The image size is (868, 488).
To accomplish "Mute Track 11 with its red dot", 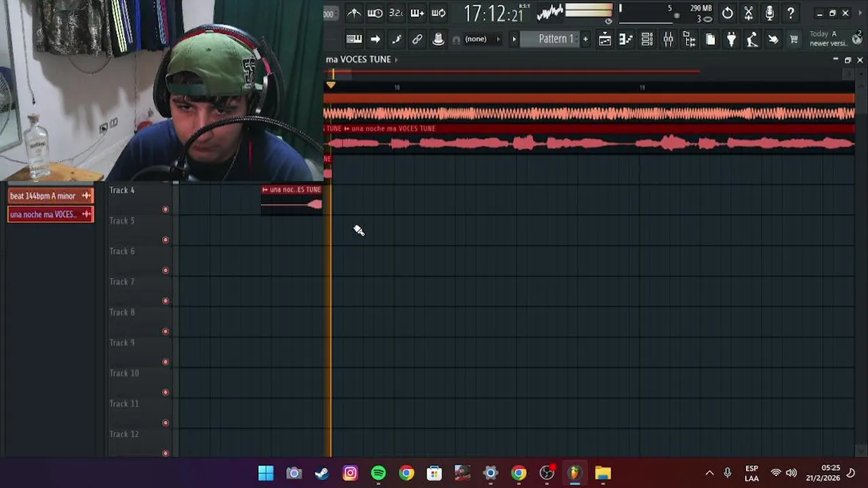I will pyautogui.click(x=165, y=423).
